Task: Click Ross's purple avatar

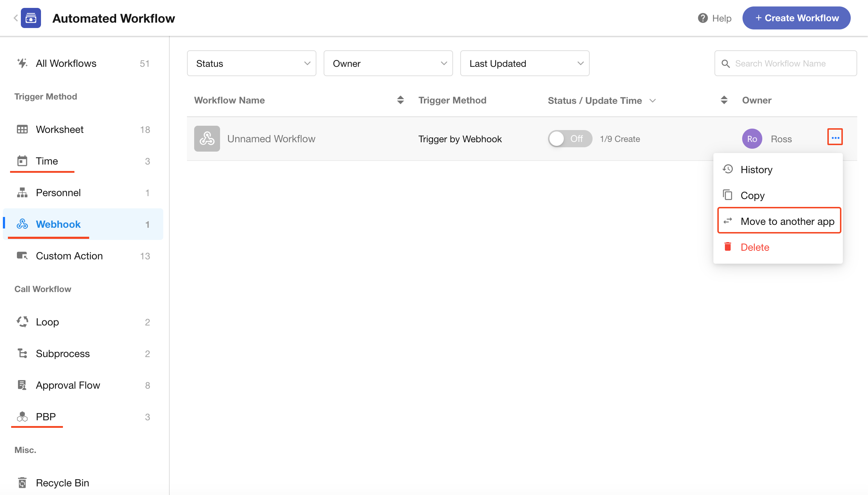Action: [x=752, y=139]
